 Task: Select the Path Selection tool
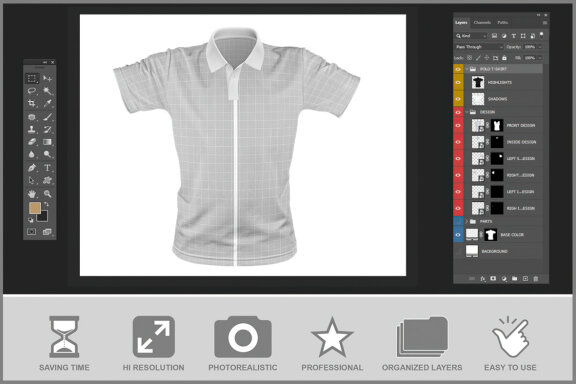32,180
